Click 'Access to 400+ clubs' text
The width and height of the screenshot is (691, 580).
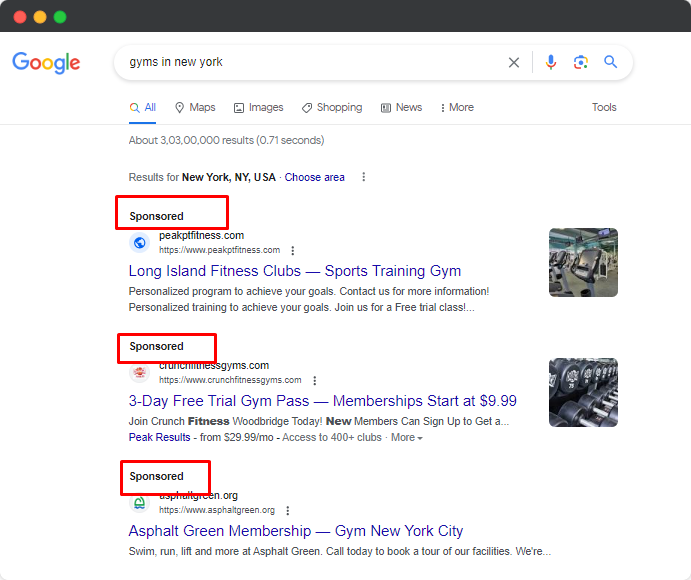[332, 437]
